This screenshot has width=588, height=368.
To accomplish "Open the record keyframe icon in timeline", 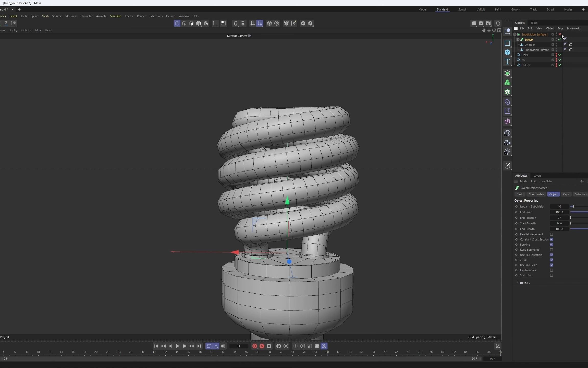I will [254, 346].
